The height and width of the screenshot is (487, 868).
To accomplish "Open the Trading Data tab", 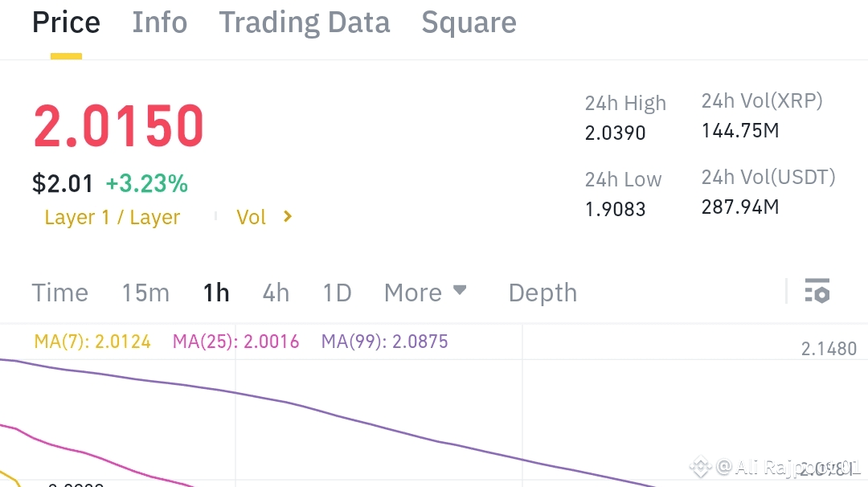I will (304, 23).
